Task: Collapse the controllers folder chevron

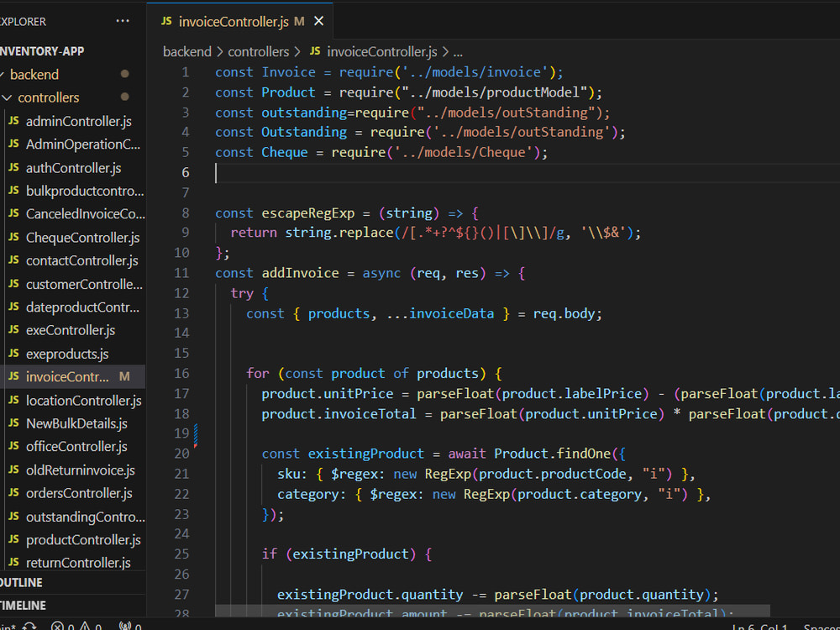Action: point(7,97)
